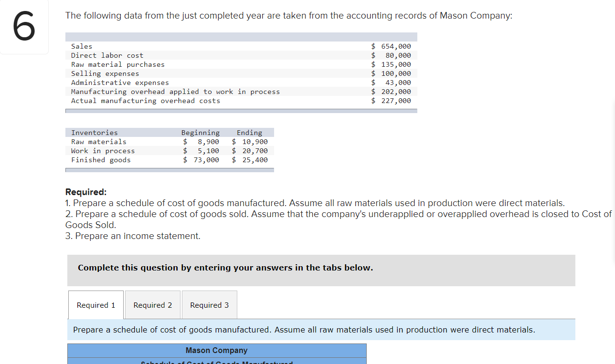Click the blue Prepare a schedule instruction text
This screenshot has width=615, height=364.
304,330
